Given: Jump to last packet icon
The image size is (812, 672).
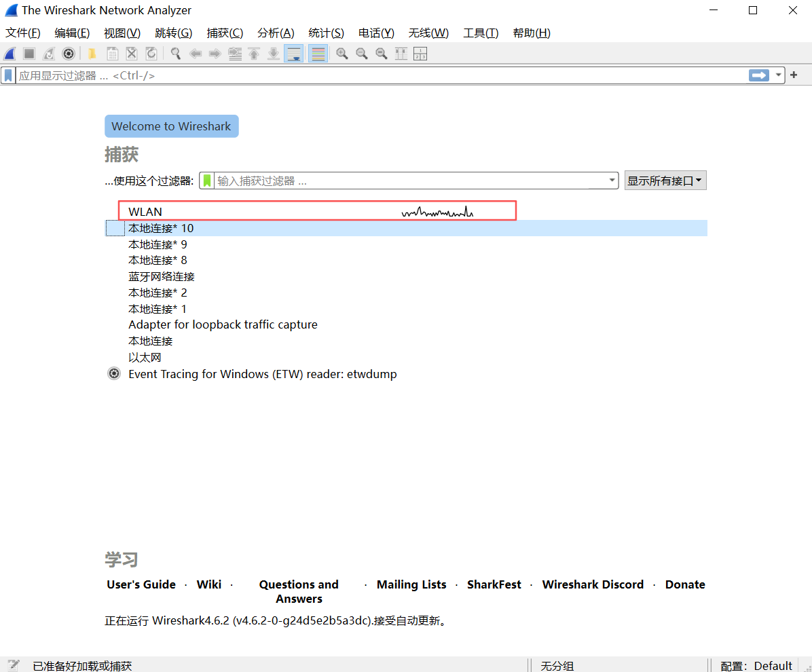Looking at the screenshot, I should click(x=274, y=54).
